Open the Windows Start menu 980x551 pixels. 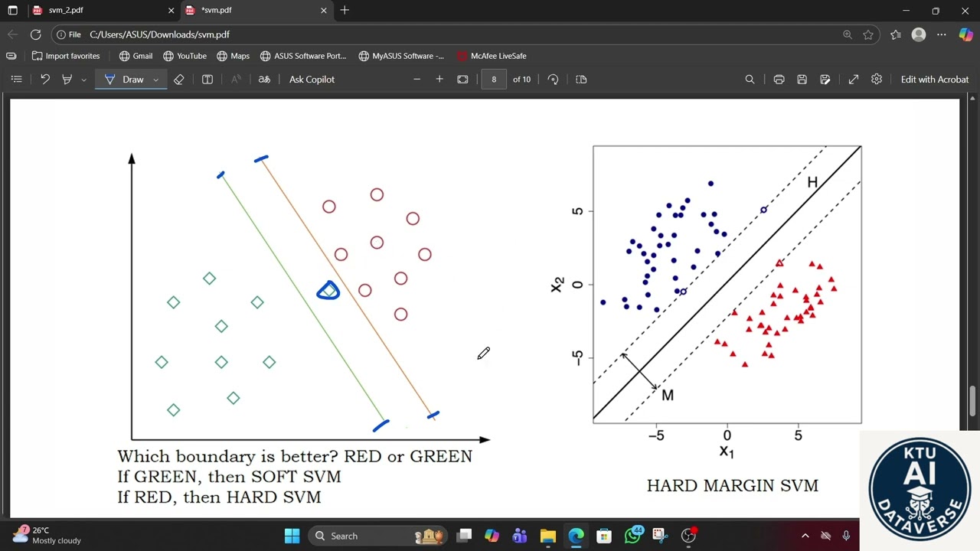(292, 536)
